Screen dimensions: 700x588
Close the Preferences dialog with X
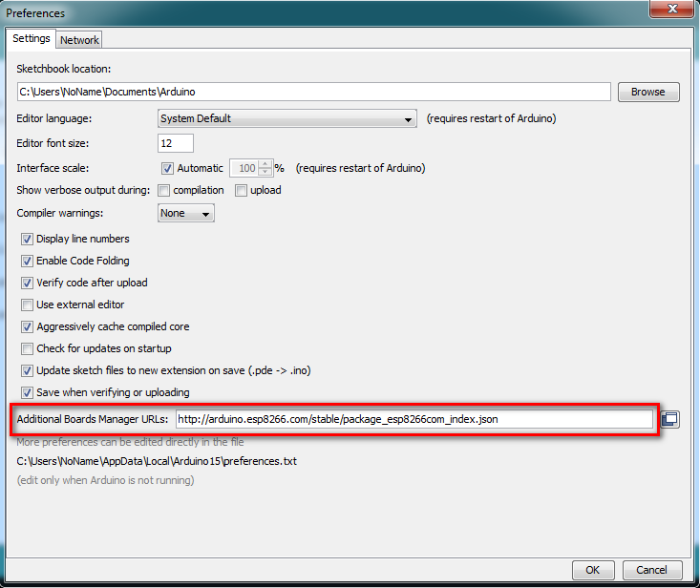pyautogui.click(x=672, y=9)
